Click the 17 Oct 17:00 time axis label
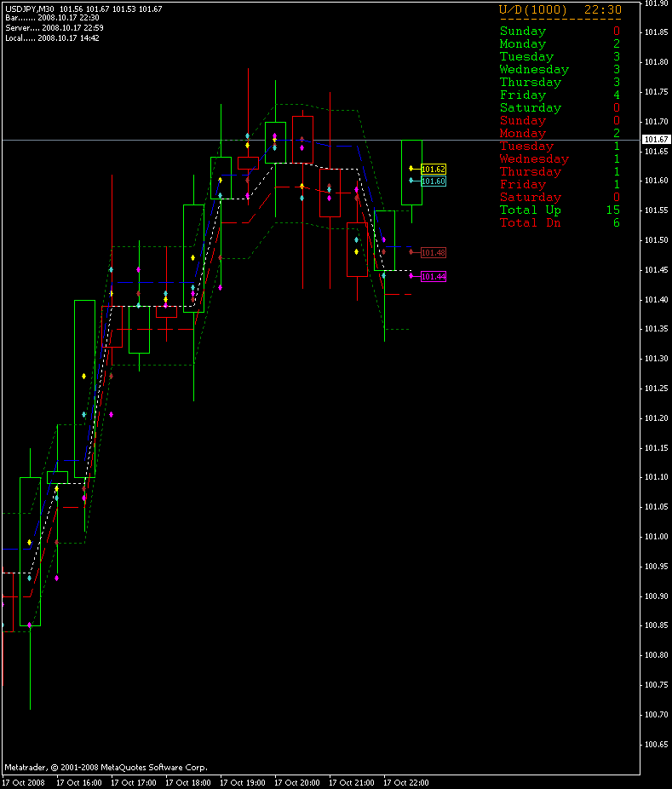The height and width of the screenshot is (789, 672). 134,782
